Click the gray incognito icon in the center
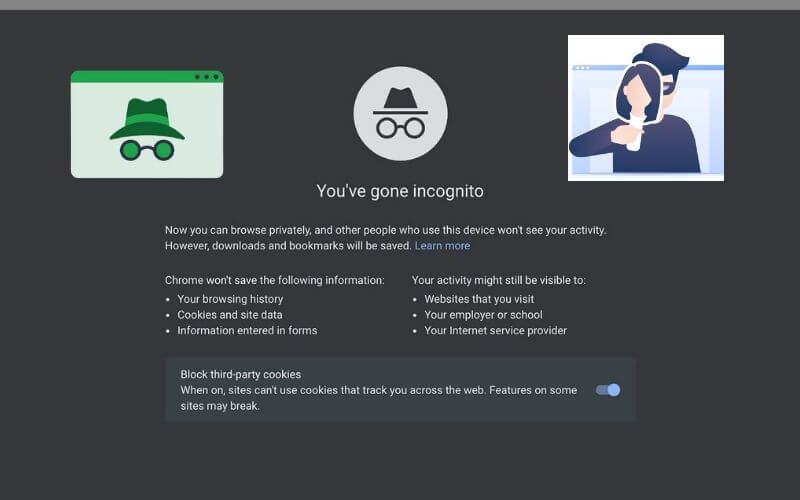Screen dimensions: 800x500 (400, 114)
